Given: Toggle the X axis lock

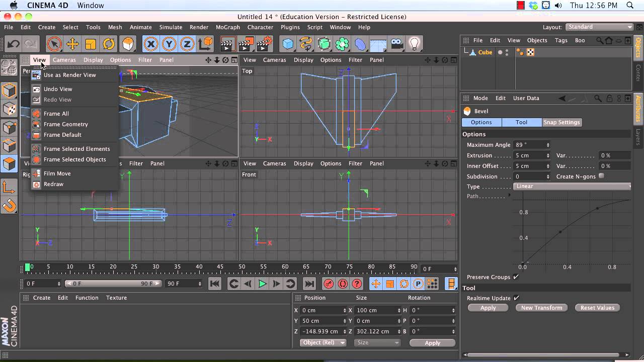Looking at the screenshot, I should (x=150, y=44).
